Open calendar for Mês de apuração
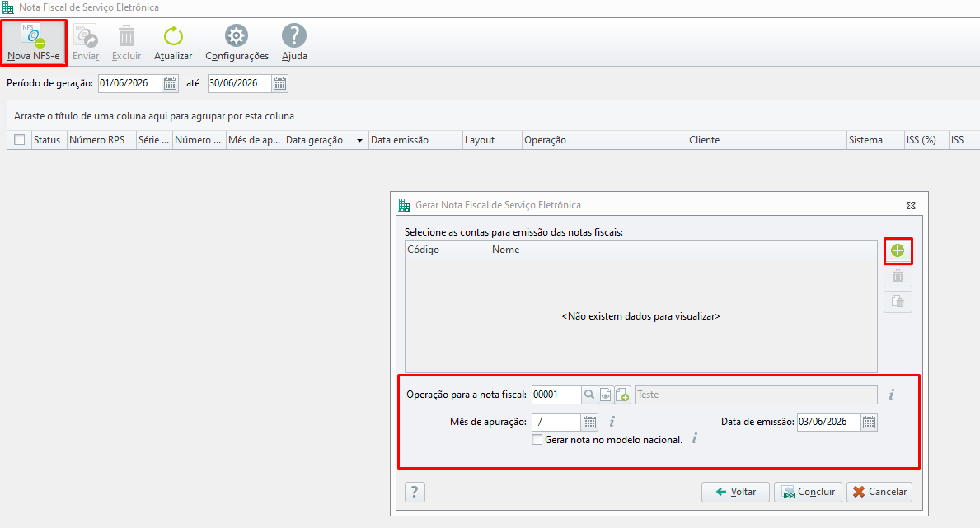980x528 pixels. point(589,423)
